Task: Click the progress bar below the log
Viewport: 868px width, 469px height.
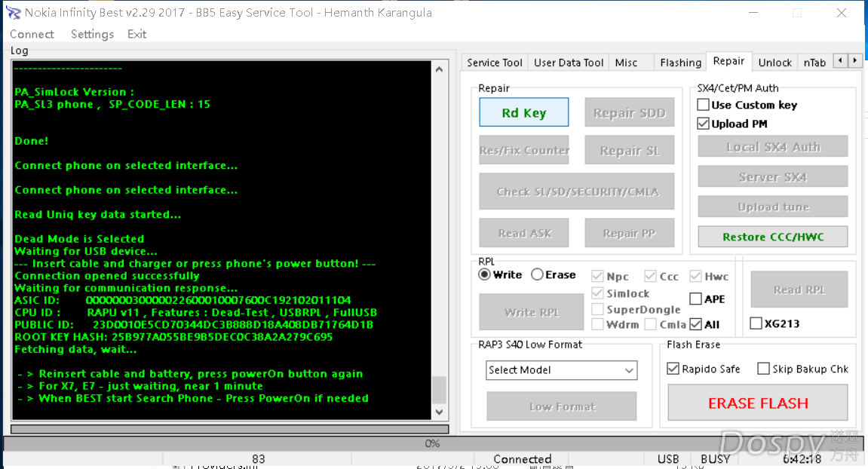Action: [230, 429]
